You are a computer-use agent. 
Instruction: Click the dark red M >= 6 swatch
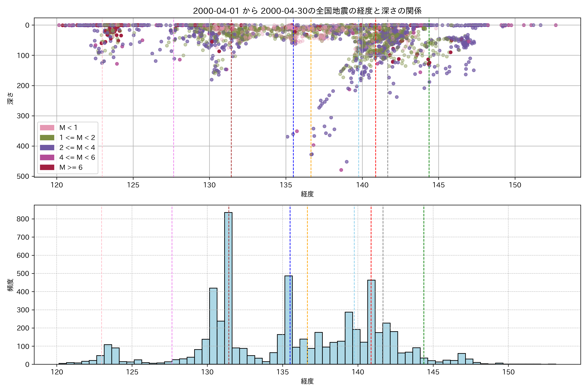(x=47, y=167)
